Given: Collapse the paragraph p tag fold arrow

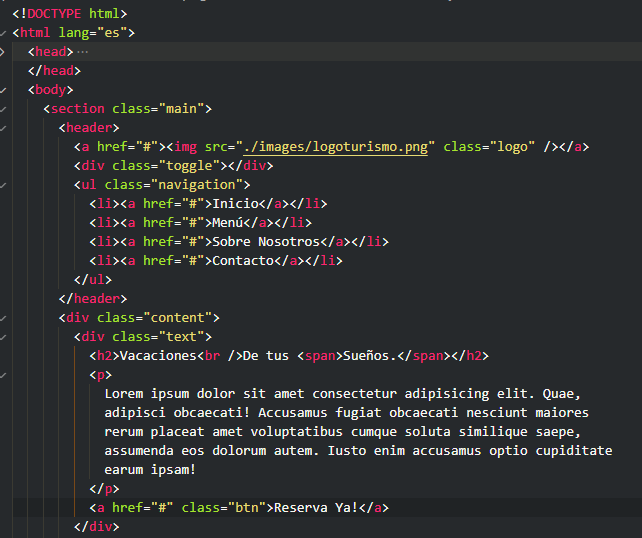Looking at the screenshot, I should tap(3, 375).
